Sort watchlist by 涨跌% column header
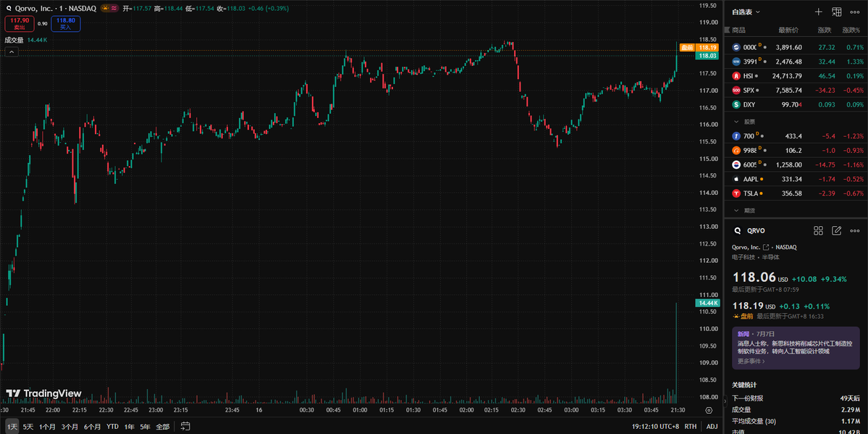The height and width of the screenshot is (434, 868). tap(851, 30)
